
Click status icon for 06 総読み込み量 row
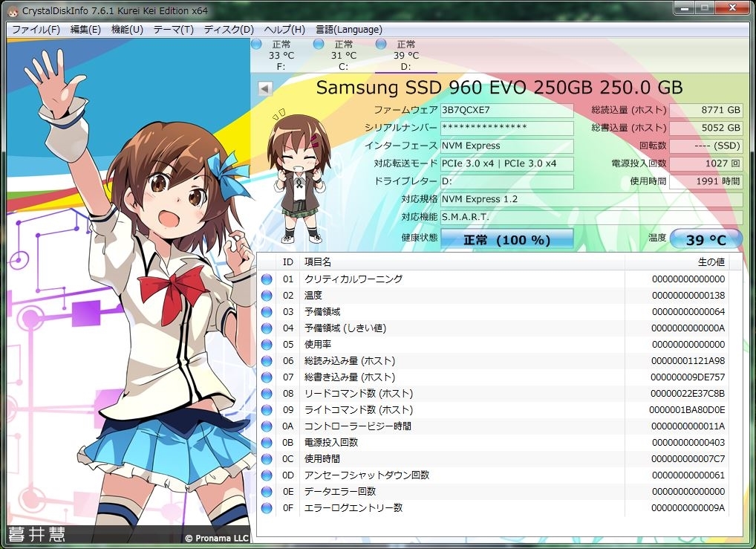point(267,361)
